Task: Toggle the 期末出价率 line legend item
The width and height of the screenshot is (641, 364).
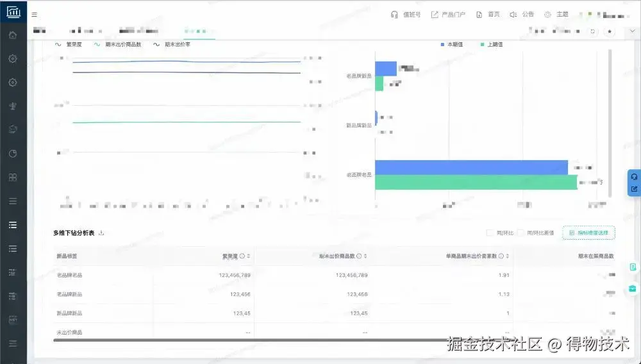Action: coord(172,44)
